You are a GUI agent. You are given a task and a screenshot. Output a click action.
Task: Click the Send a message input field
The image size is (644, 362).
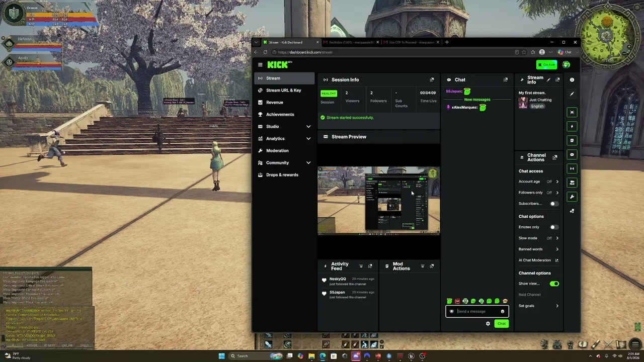coord(477,312)
